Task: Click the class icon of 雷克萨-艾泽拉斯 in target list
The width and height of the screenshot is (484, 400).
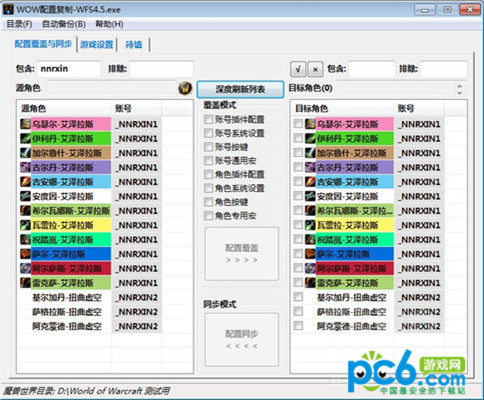Action: [x=310, y=283]
